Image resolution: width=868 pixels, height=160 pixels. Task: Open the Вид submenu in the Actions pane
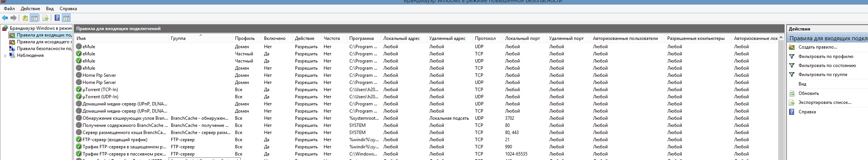tap(802, 84)
